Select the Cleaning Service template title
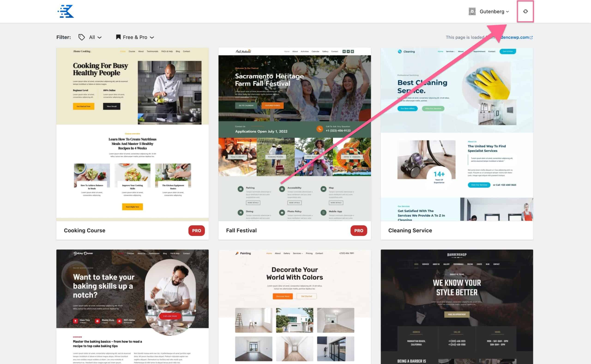591x364 pixels. pos(410,230)
